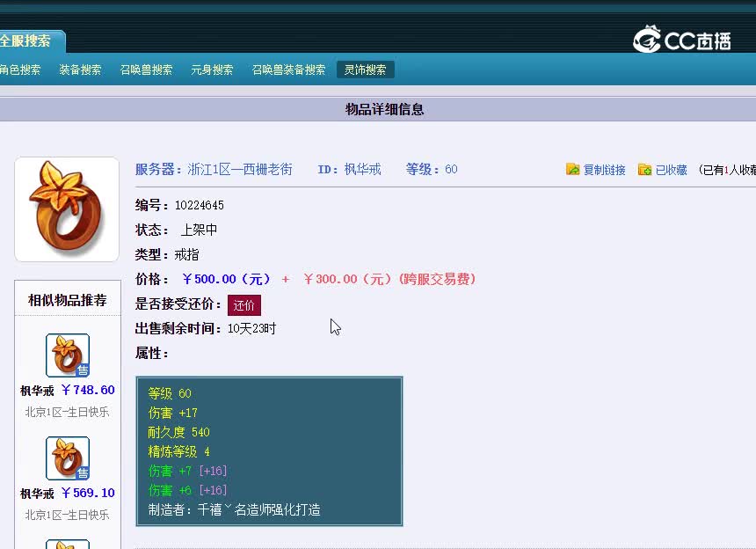Click 北京1区-生日快乐 under ￥569.10 item
Viewport: 756px width, 549px height.
coord(67,515)
